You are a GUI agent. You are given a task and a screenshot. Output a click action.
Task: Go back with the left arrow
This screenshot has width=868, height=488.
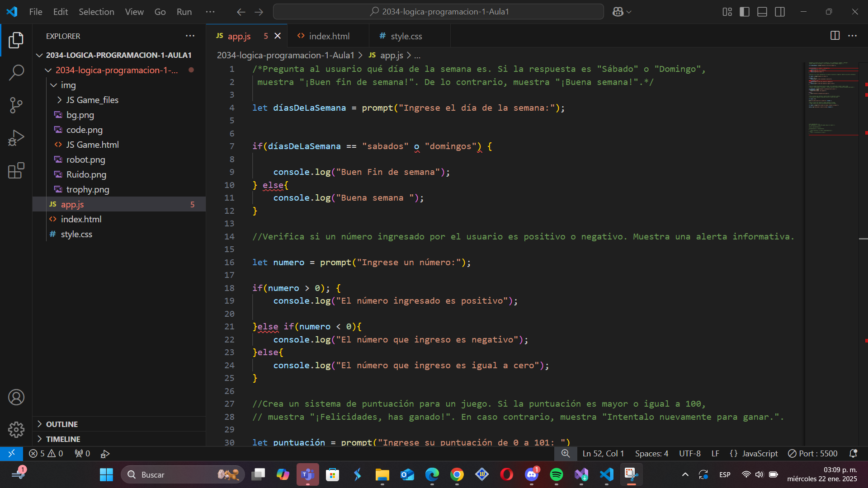pyautogui.click(x=241, y=12)
